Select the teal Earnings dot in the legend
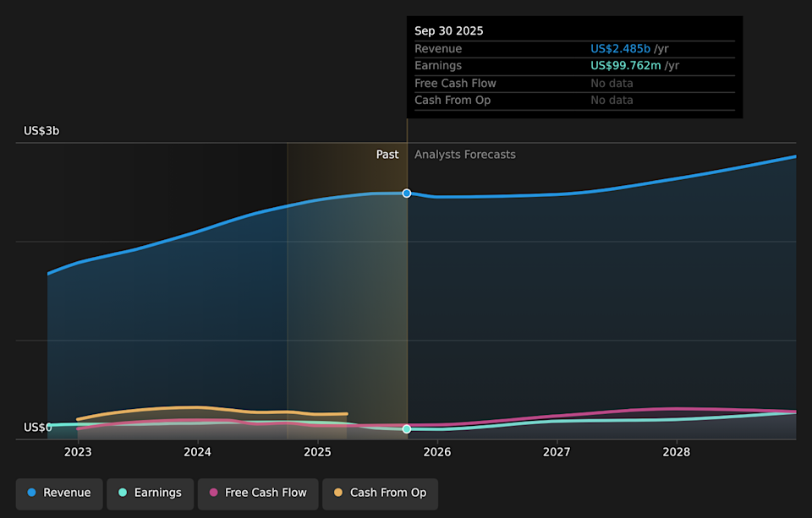This screenshot has height=518, width=812. pos(123,493)
